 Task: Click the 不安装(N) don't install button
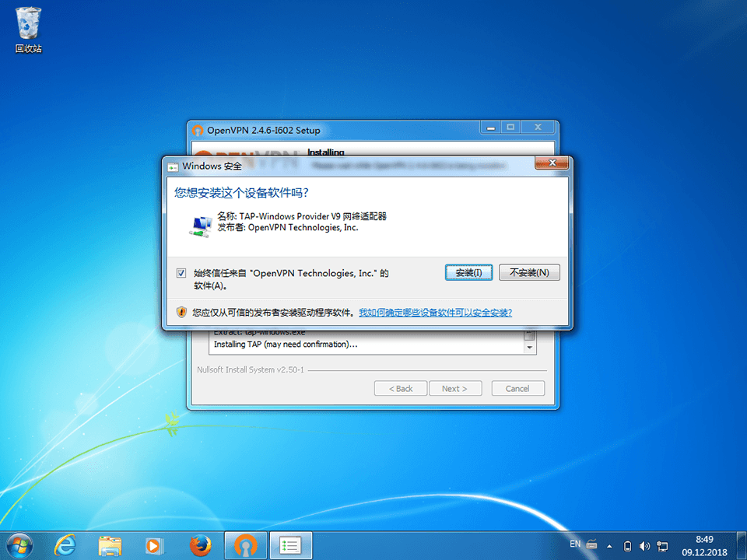(x=529, y=272)
